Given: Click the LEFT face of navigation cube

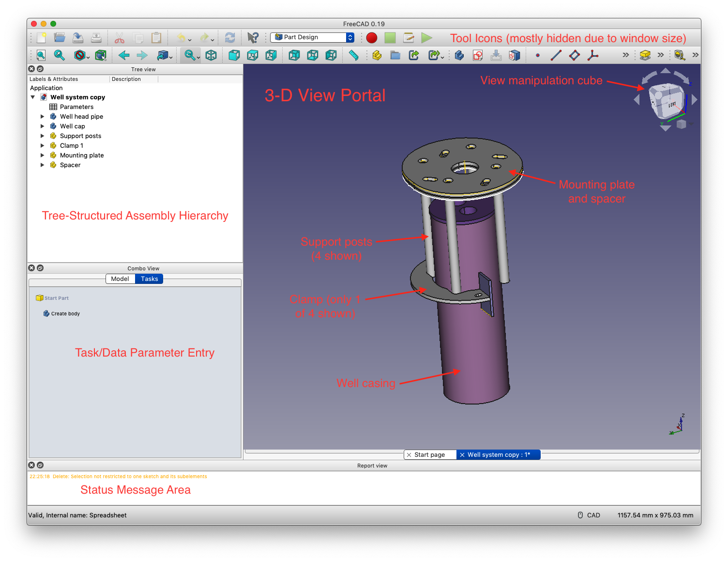Looking at the screenshot, I should point(672,105).
